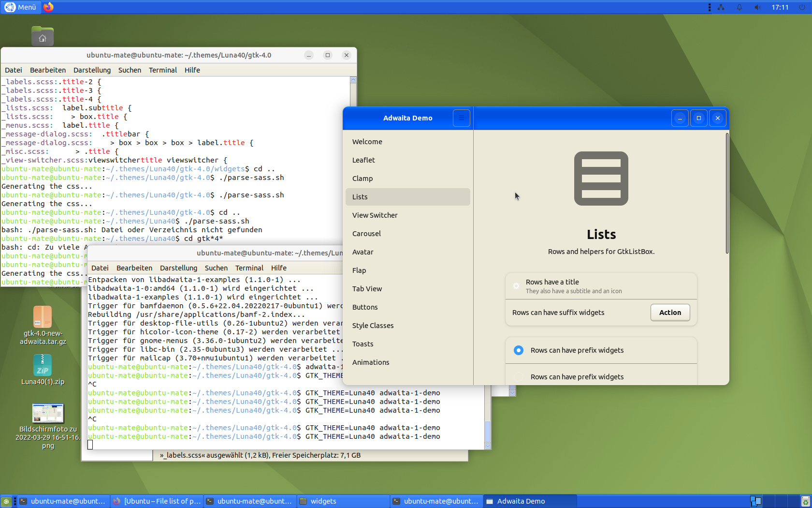Viewport: 812px width, 508px height.
Task: Open the Menü application menu
Action: (x=20, y=7)
